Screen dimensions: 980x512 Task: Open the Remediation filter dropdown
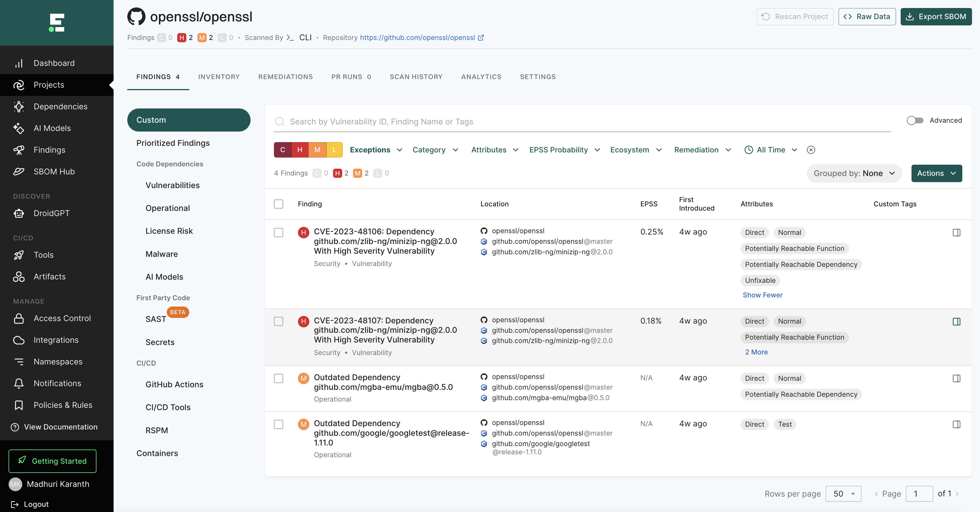click(x=703, y=150)
